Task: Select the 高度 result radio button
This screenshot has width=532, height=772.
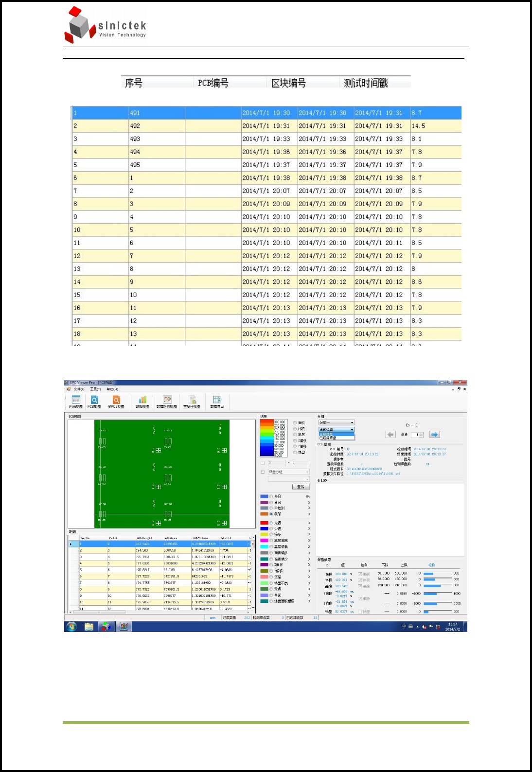Action: point(295,435)
